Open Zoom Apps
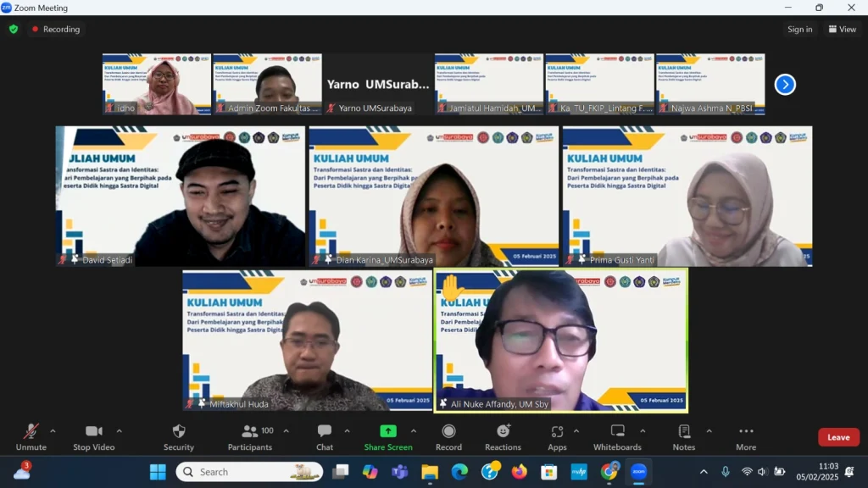The image size is (868, 488). coord(557,432)
